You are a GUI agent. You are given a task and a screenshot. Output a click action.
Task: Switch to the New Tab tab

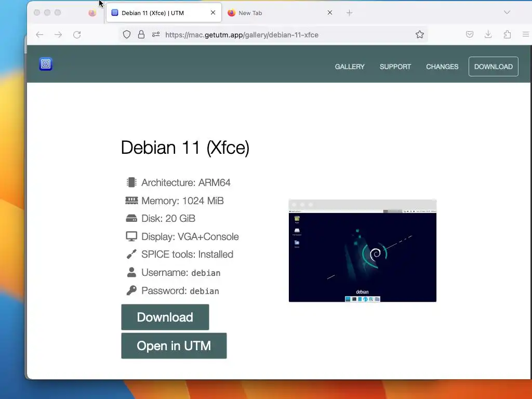click(x=280, y=13)
